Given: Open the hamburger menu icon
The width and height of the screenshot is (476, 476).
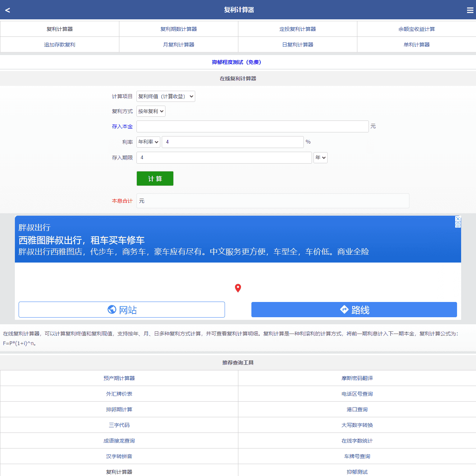Looking at the screenshot, I should tap(470, 10).
